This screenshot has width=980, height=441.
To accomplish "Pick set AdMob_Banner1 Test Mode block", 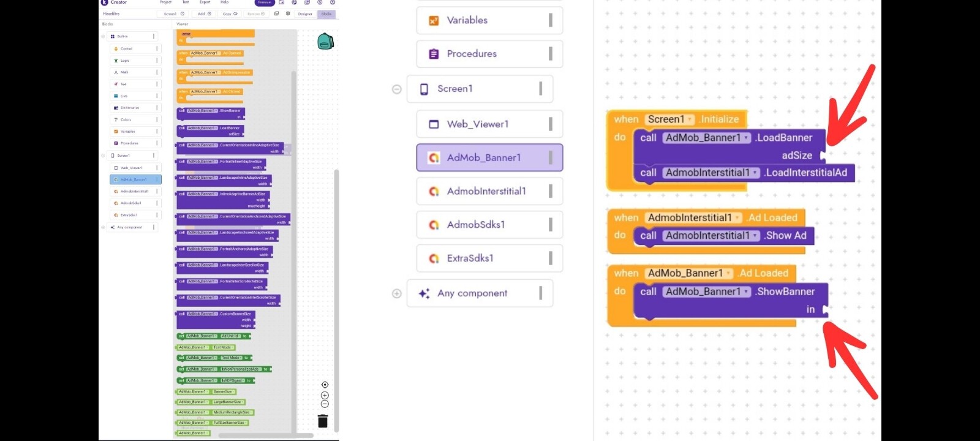I will (x=214, y=358).
